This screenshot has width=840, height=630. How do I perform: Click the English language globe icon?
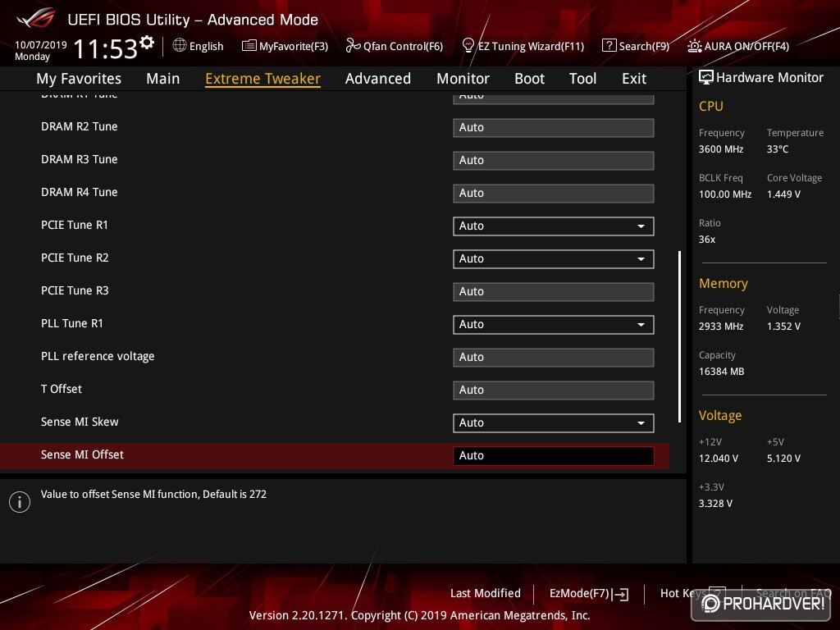tap(180, 46)
